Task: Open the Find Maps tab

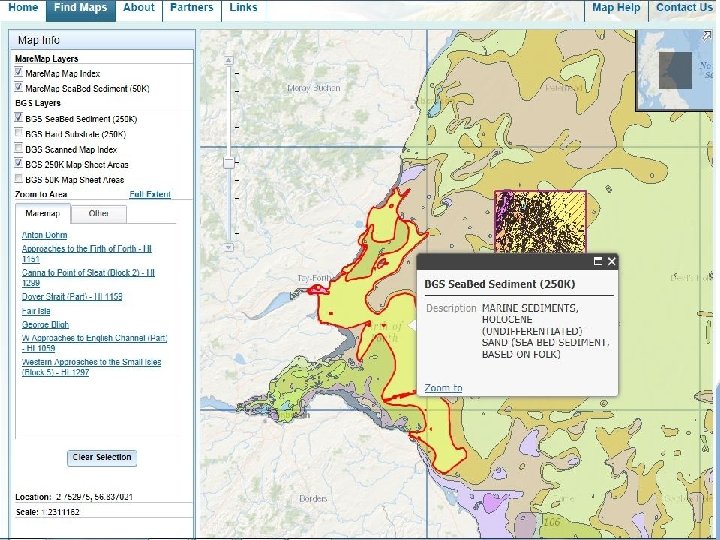Action: coord(80,10)
